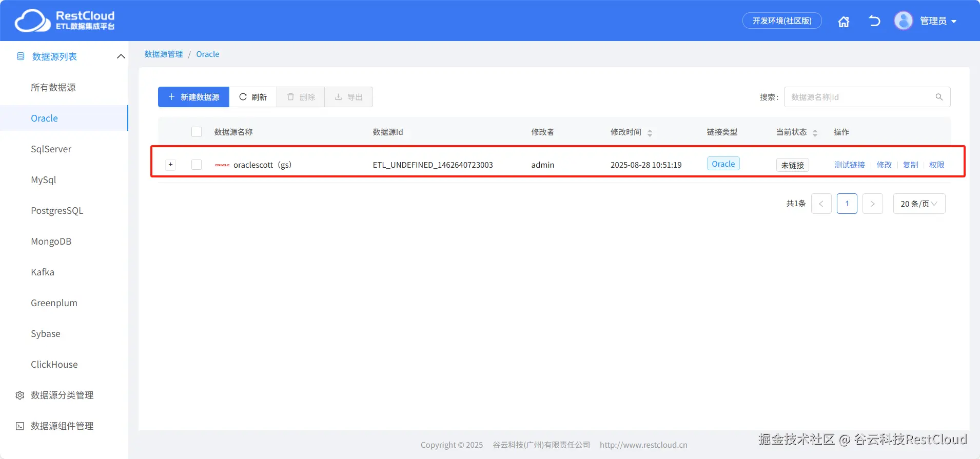Click 复制 link for oraclescott
This screenshot has width=980, height=459.
click(x=911, y=165)
